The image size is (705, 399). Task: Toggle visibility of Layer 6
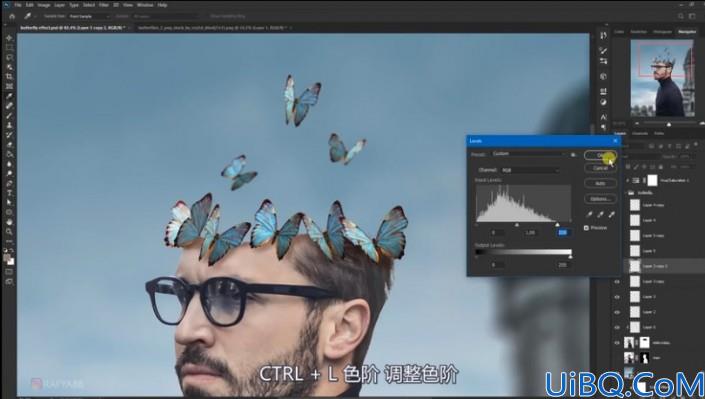(617, 327)
